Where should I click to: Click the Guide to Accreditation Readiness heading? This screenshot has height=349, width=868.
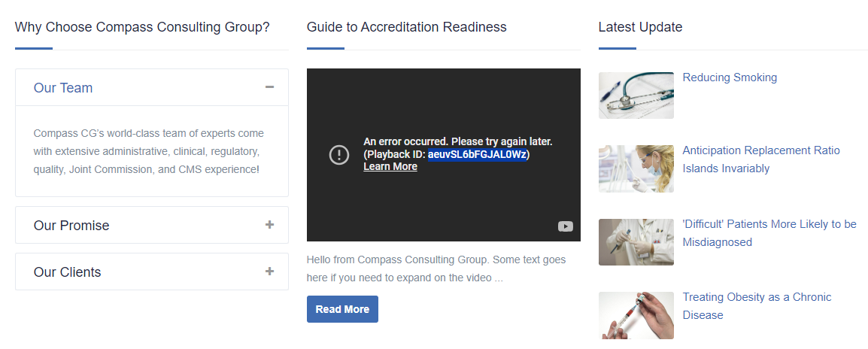[x=406, y=27]
